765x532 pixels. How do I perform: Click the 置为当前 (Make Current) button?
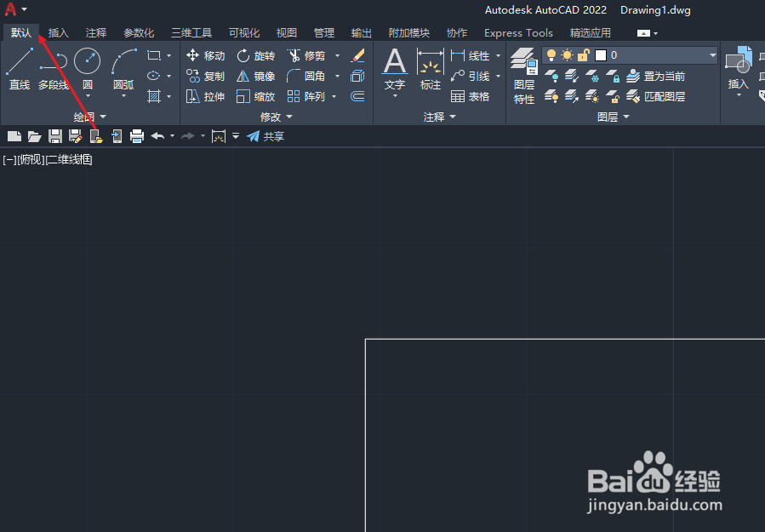(656, 76)
